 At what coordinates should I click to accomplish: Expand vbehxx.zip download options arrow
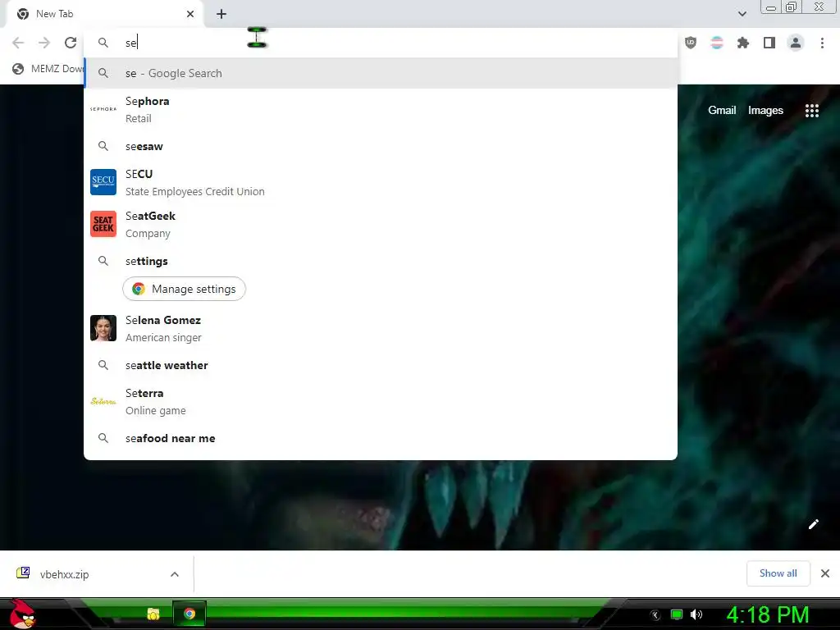tap(175, 574)
